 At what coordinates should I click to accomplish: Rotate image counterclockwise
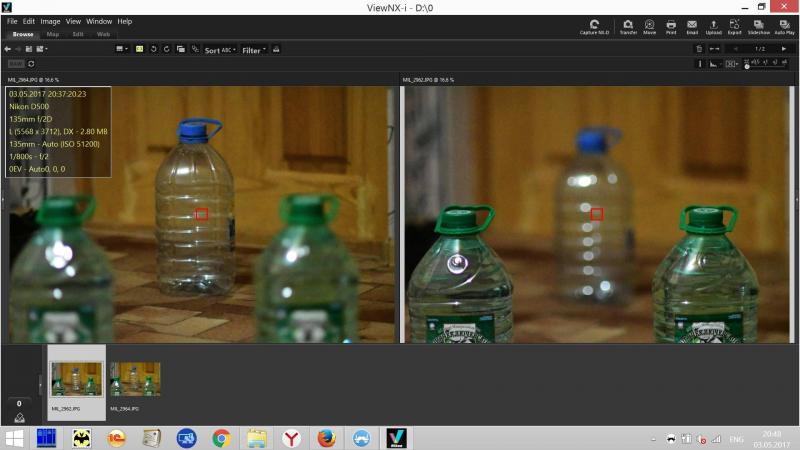pyautogui.click(x=153, y=49)
